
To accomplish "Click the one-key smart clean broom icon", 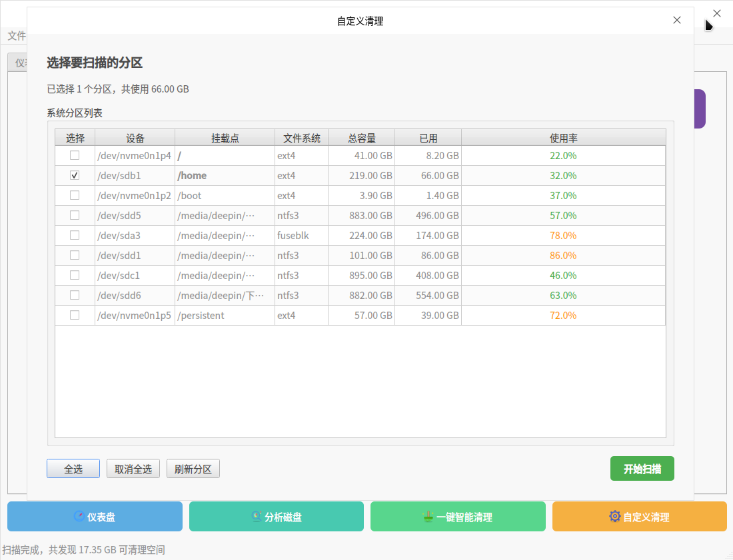I will 428,516.
